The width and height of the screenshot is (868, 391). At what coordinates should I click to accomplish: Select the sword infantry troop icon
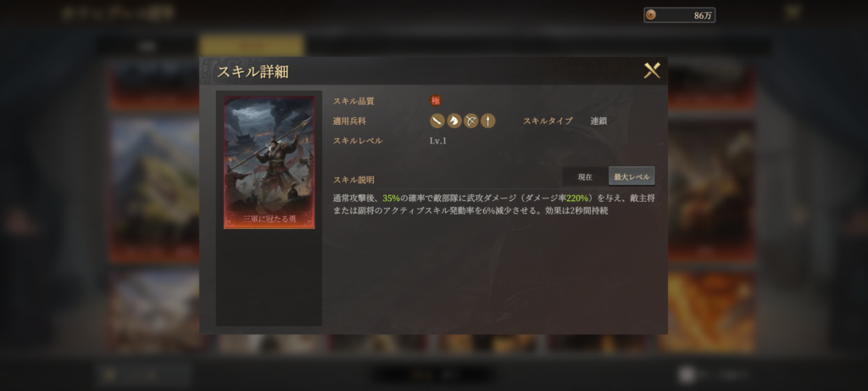437,120
